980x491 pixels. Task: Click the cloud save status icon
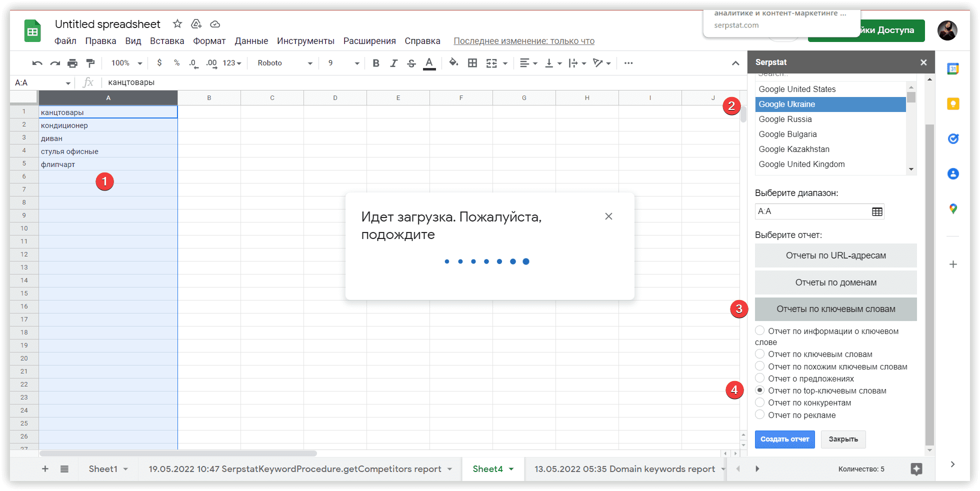(x=215, y=24)
